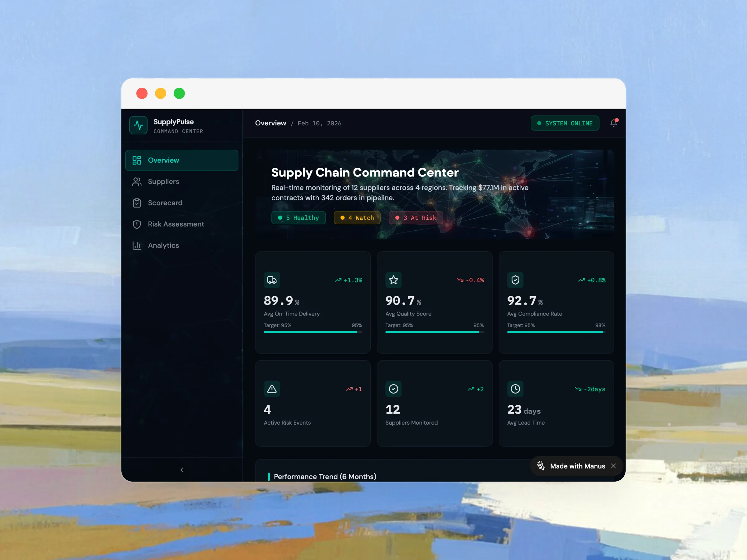
Task: Click the shield check icon on Compliance card
Action: click(x=515, y=280)
